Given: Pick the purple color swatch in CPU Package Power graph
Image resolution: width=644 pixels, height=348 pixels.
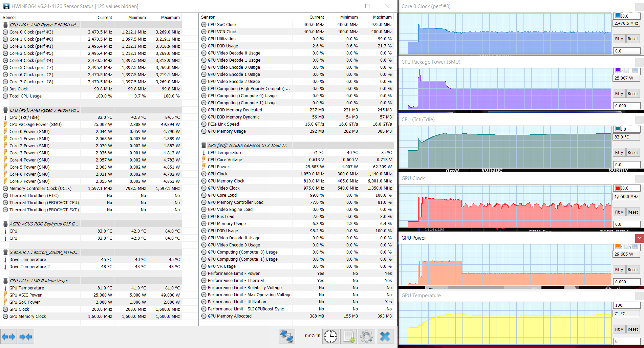Looking at the screenshot, I should click(618, 70).
